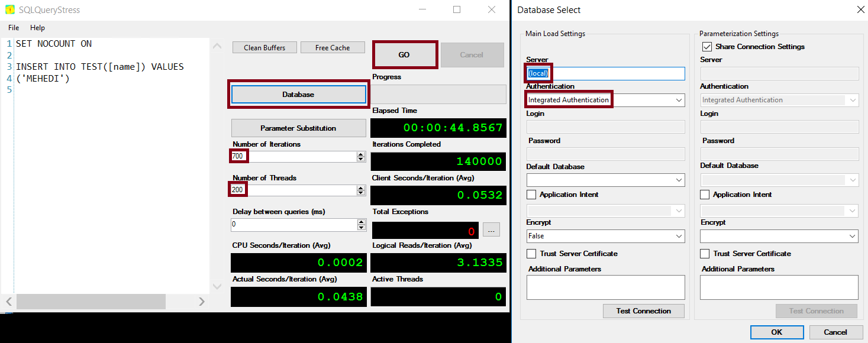Click the Database button

click(x=298, y=95)
